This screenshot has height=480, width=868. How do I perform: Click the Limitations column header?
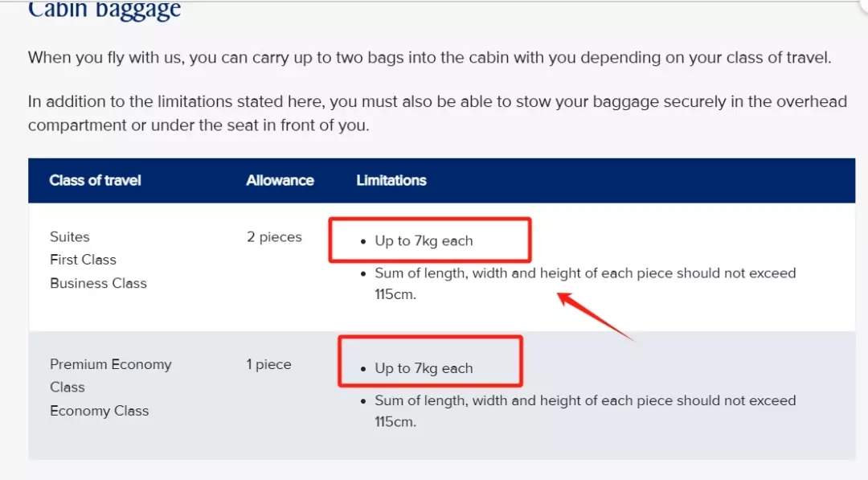click(x=391, y=180)
